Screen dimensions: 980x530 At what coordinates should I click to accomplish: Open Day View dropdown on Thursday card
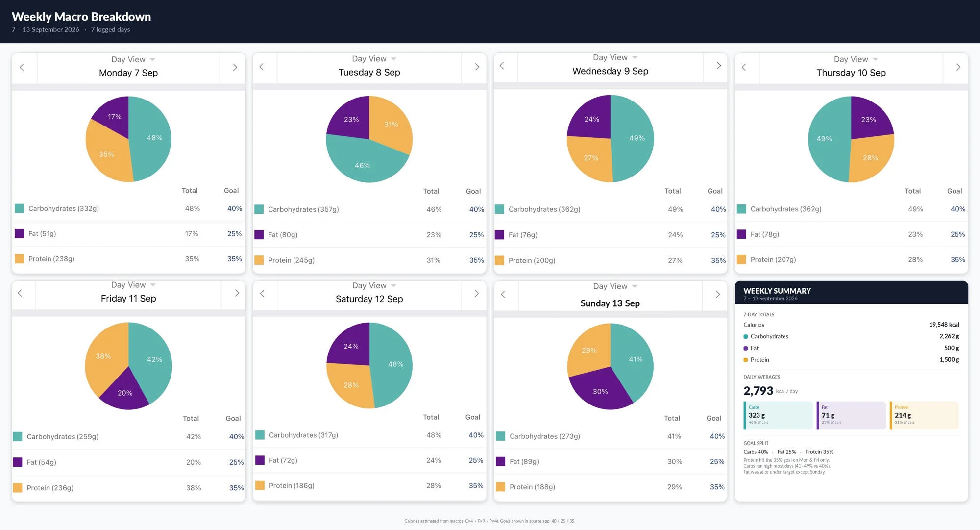click(x=856, y=59)
